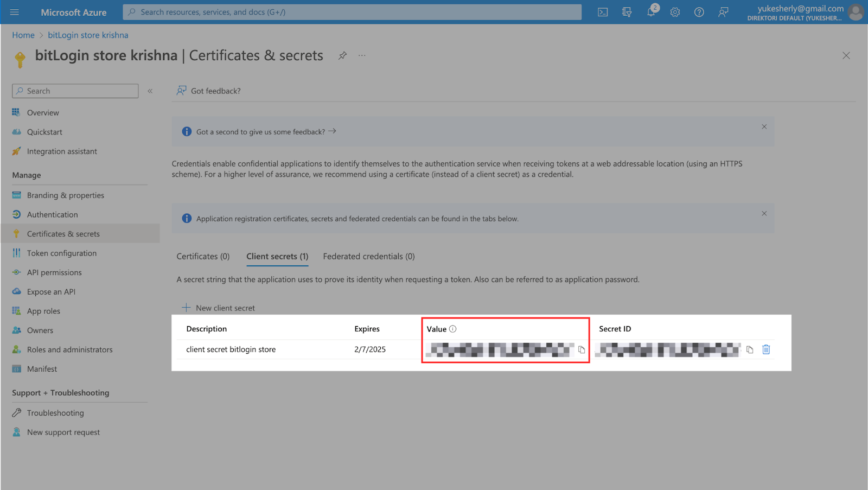Open portal settings gear
This screenshot has width=868, height=490.
click(x=675, y=12)
